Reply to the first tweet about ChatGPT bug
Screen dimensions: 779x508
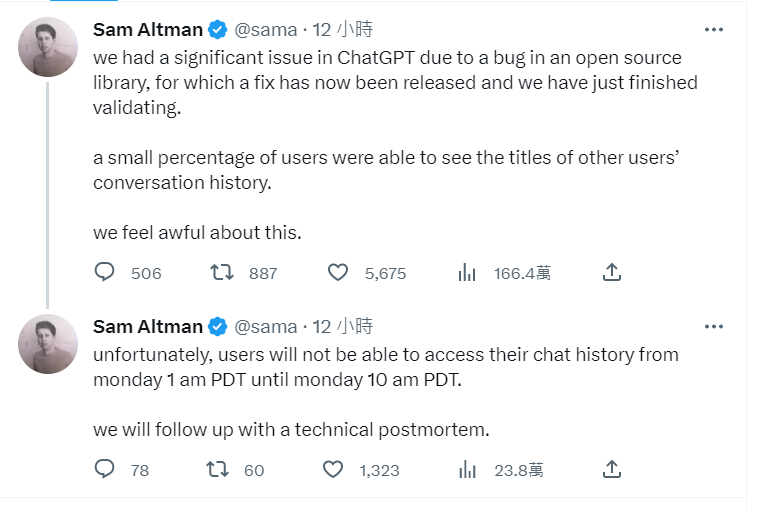(x=106, y=272)
